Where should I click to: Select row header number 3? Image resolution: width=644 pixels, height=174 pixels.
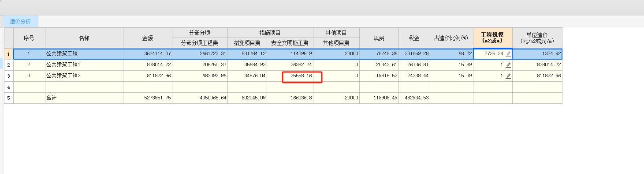[9, 76]
